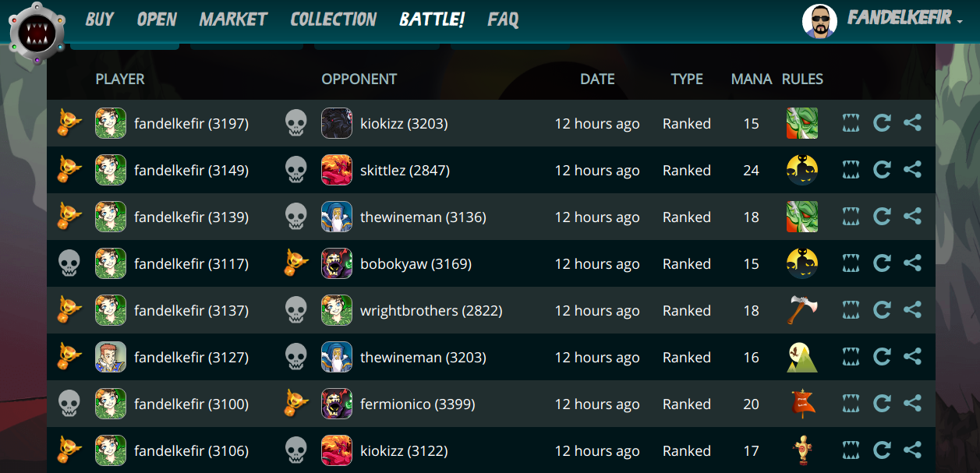Click the rematch arrow for skittlez battle

click(882, 170)
